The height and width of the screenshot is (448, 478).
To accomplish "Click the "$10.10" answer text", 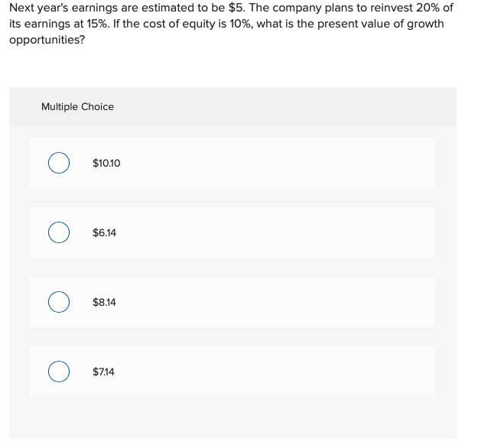I will (x=106, y=163).
